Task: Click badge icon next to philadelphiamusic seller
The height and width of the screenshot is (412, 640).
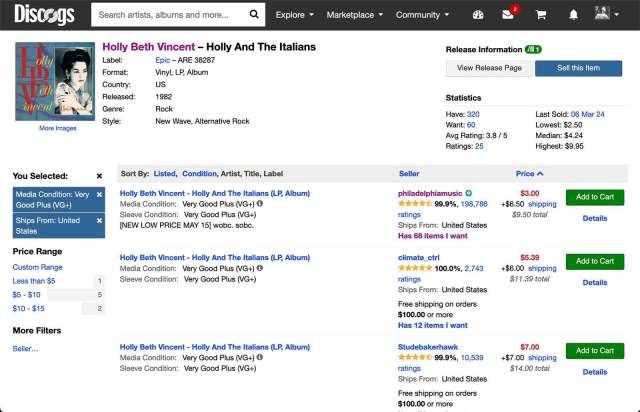Action: point(469,193)
